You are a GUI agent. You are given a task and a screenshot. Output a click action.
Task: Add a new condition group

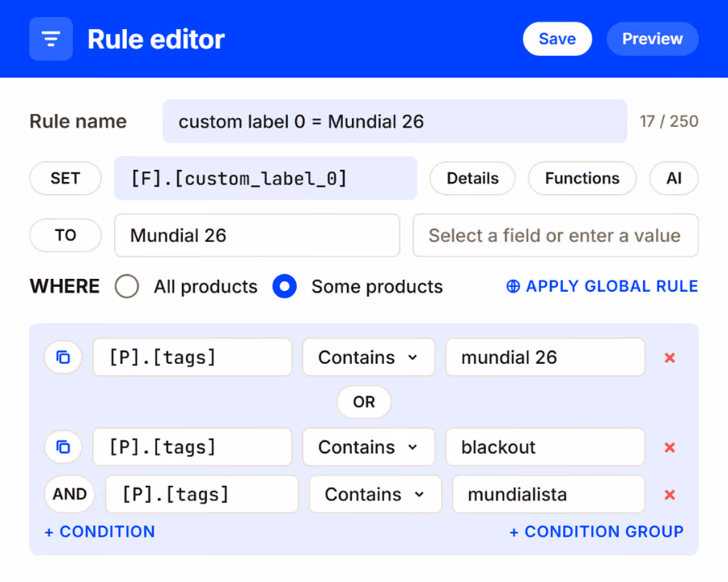pos(597,532)
